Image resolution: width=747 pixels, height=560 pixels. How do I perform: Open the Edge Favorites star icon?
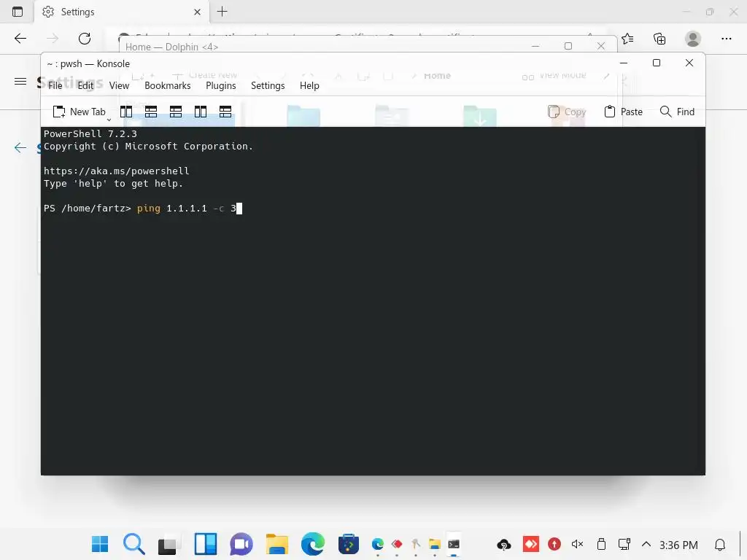[x=628, y=39]
